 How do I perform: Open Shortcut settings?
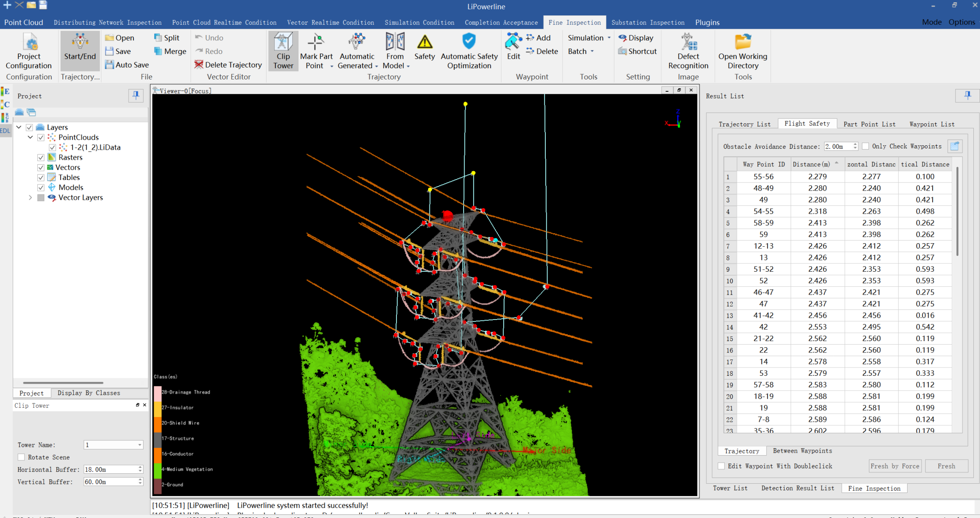pos(638,51)
